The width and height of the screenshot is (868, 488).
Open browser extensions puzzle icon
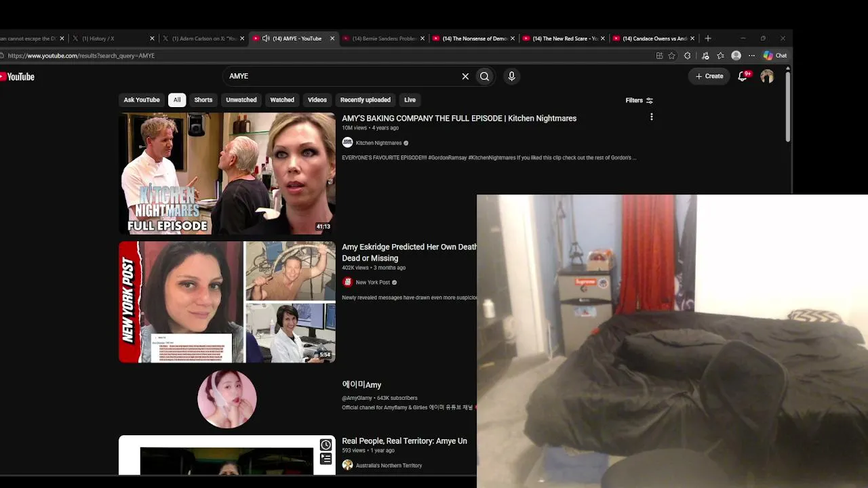click(x=688, y=56)
